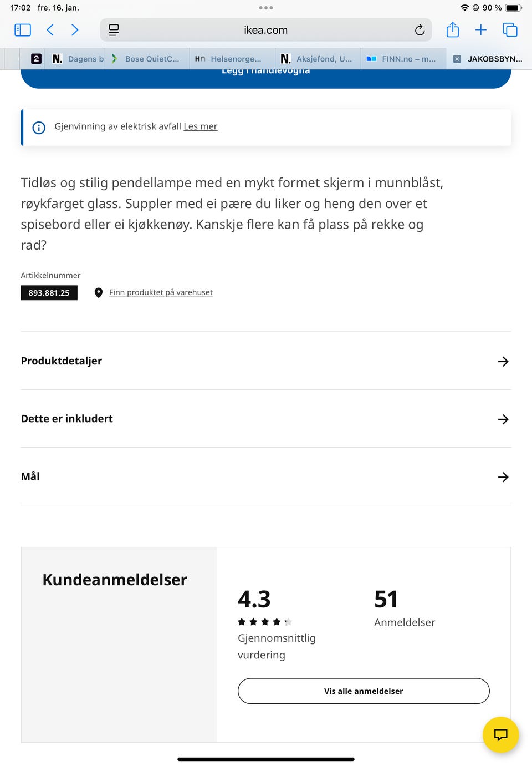Image resolution: width=532 pixels, height=766 pixels.
Task: Open the Share sheet
Action: (452, 30)
